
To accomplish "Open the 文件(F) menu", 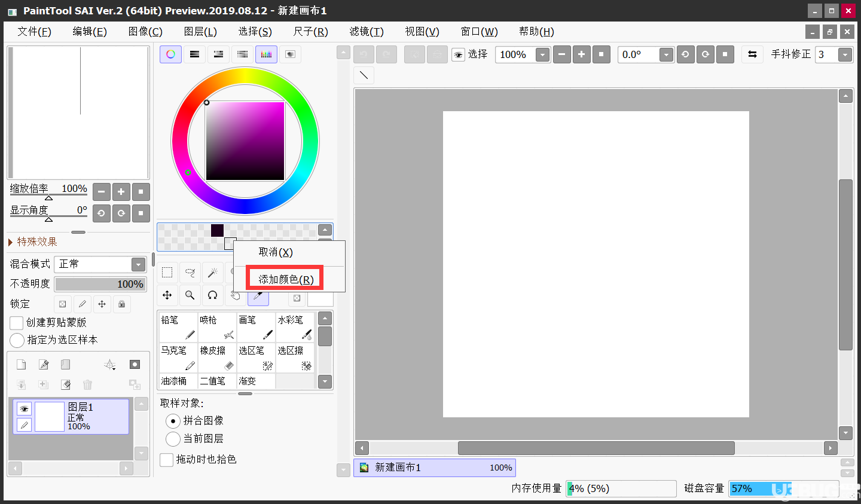I will 34,32.
